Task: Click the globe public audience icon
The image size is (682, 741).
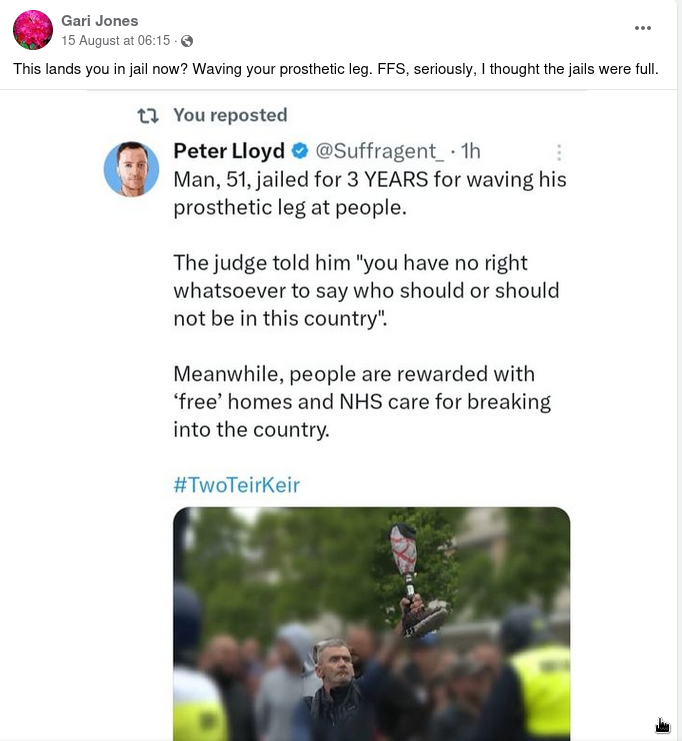Action: click(187, 41)
